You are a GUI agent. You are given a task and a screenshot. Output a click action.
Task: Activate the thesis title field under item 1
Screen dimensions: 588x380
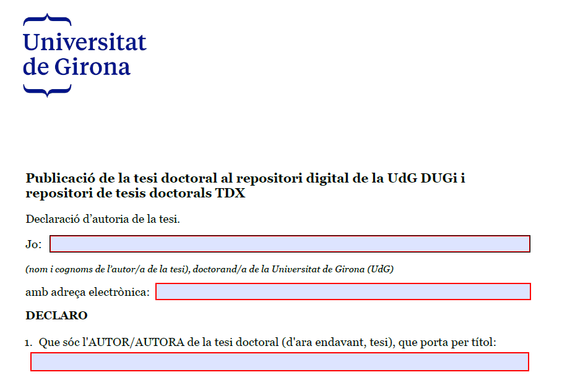[279, 361]
